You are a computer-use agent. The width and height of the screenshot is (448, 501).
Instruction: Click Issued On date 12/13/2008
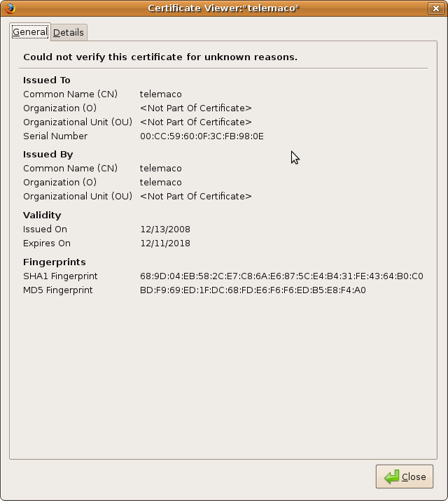(165, 230)
